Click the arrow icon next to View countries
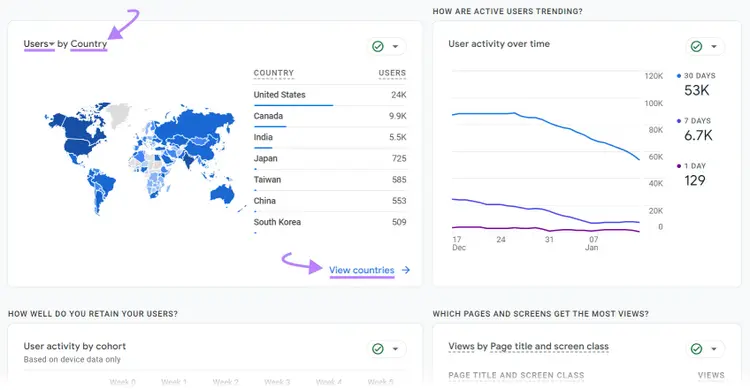This screenshot has width=750, height=390. (406, 270)
